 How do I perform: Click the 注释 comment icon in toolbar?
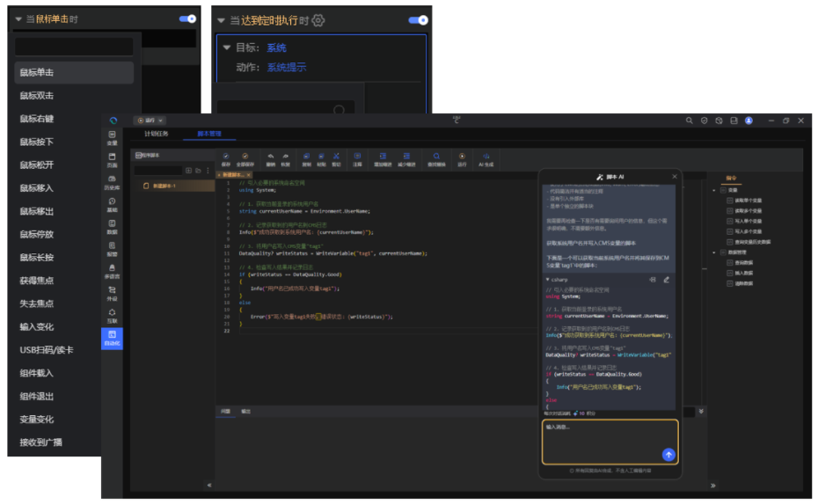(357, 156)
